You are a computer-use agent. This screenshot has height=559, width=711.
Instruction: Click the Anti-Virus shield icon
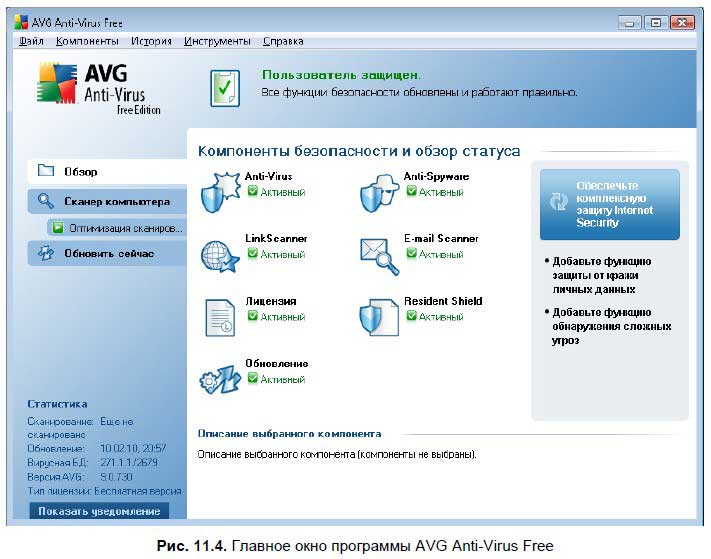pos(220,192)
